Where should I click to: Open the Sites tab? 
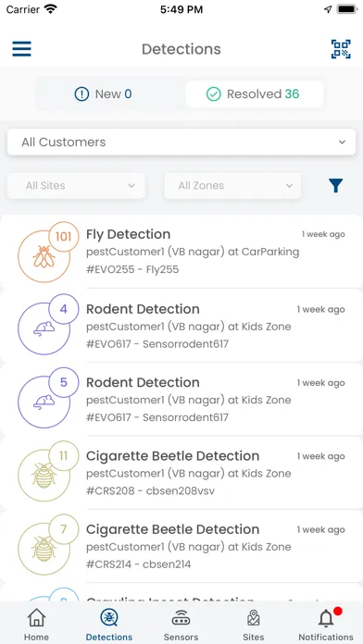[253, 624]
